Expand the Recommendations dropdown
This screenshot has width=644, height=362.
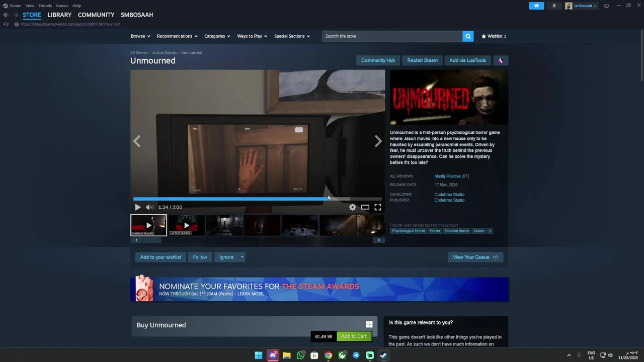[x=177, y=36]
